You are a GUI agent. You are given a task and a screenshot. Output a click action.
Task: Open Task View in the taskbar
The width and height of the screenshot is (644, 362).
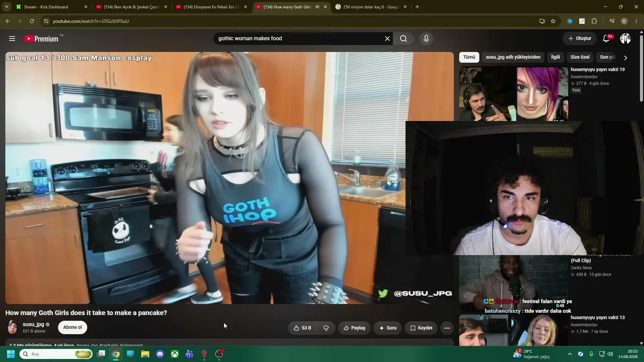(101, 354)
